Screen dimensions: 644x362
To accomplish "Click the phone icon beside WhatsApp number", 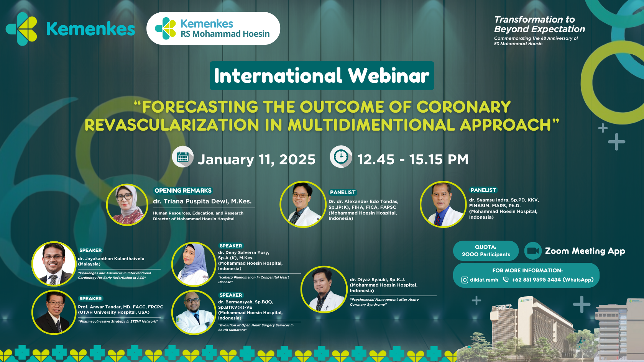I will coord(506,280).
